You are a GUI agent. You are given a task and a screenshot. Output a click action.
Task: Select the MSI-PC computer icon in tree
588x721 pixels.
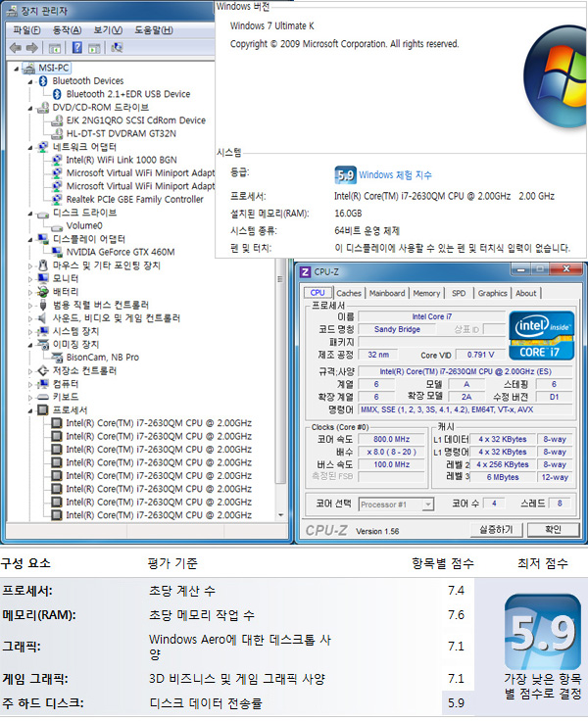[29, 68]
